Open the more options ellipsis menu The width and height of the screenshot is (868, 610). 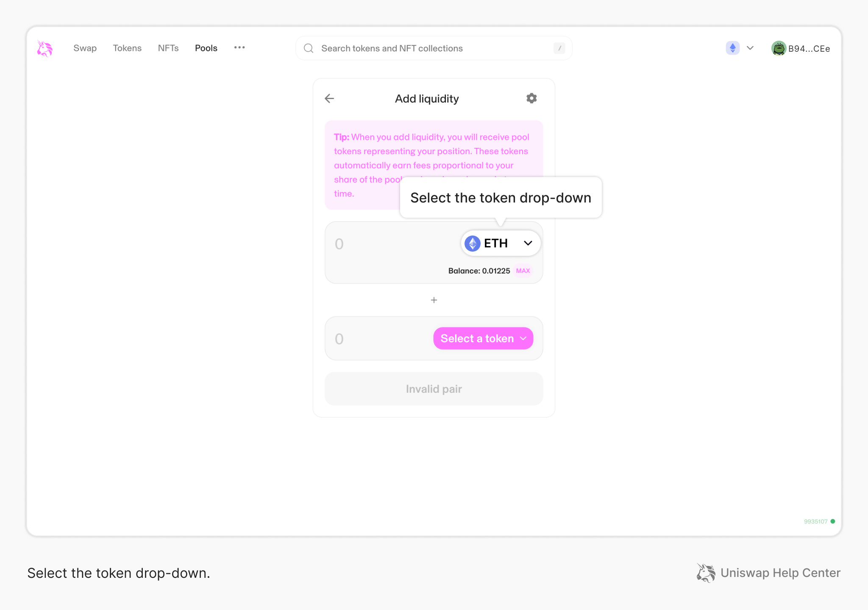point(239,48)
